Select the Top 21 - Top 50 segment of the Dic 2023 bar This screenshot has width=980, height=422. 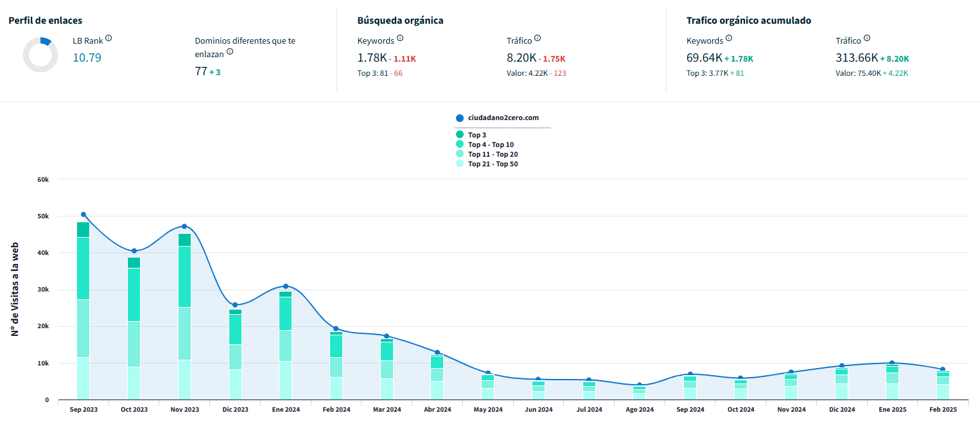click(x=235, y=385)
